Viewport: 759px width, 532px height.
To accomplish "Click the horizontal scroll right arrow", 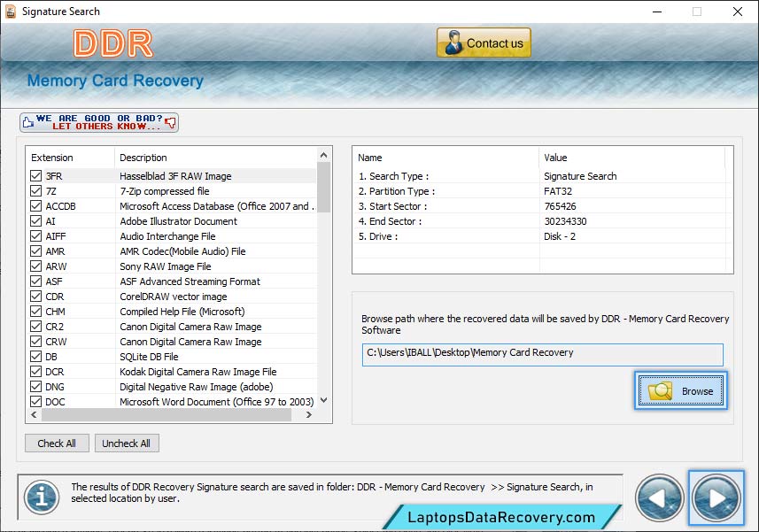I will click(x=309, y=414).
